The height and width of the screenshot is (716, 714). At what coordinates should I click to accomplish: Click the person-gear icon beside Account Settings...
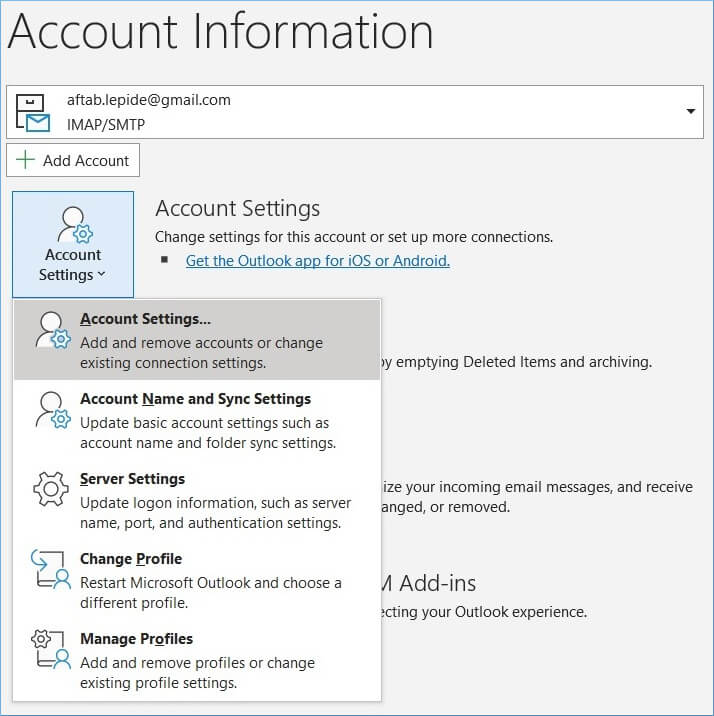53,330
